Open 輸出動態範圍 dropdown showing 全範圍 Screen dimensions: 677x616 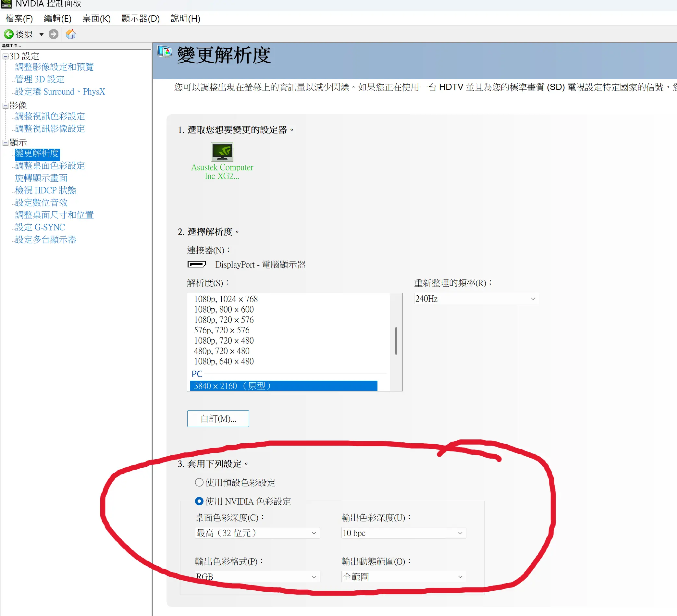pyautogui.click(x=404, y=577)
